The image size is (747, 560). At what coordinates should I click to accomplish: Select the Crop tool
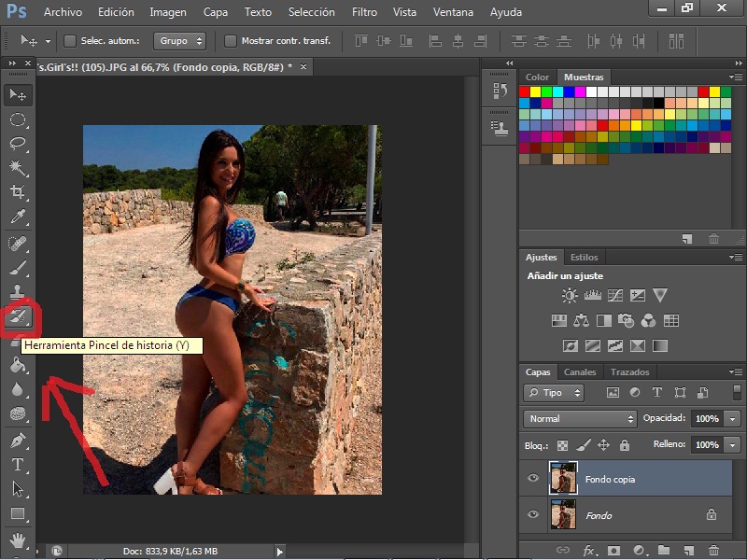18,192
